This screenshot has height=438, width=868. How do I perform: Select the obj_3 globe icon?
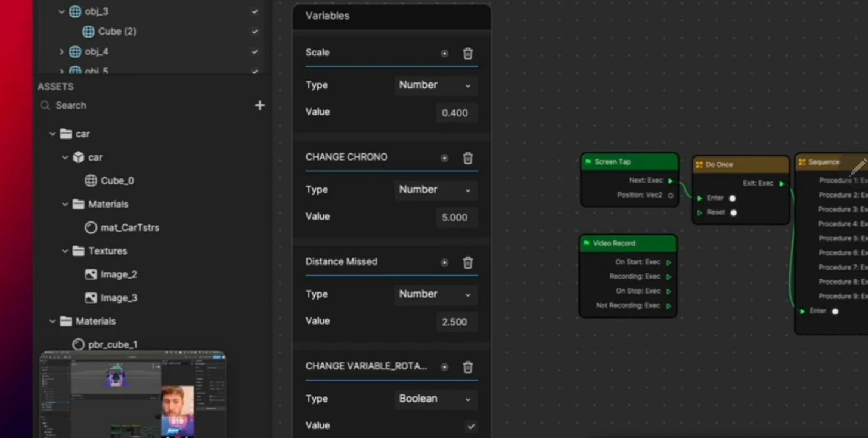[75, 11]
